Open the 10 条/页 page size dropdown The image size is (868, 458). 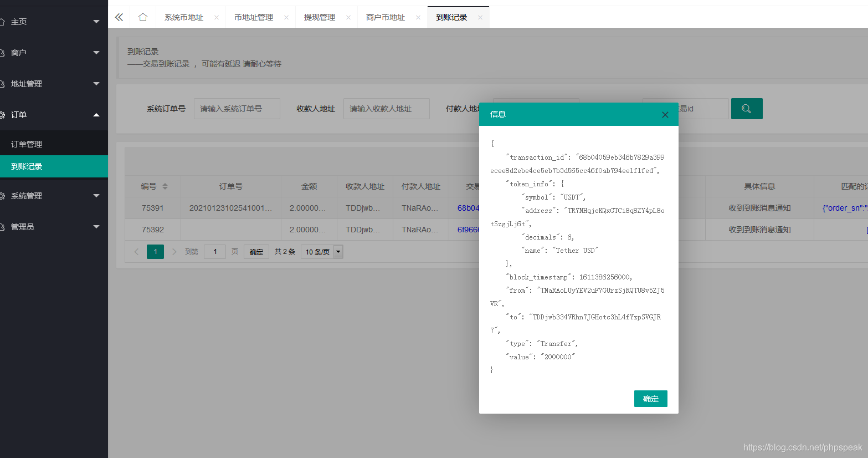click(x=322, y=252)
